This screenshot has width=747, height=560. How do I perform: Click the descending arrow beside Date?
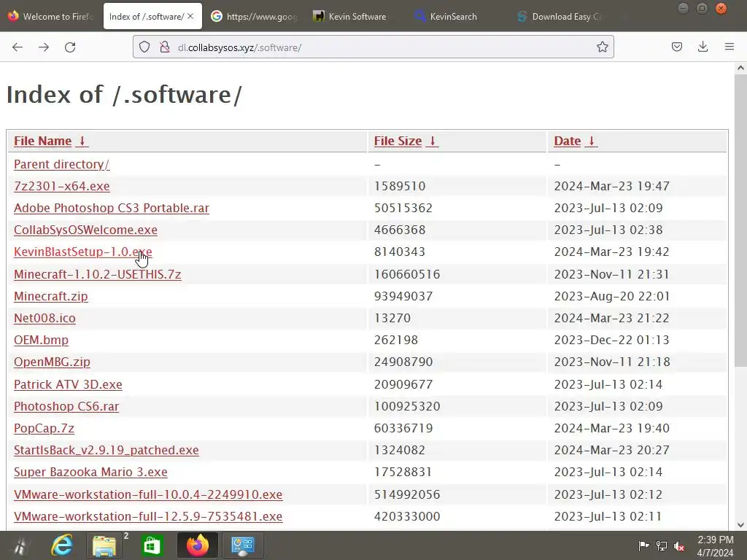[x=591, y=141]
